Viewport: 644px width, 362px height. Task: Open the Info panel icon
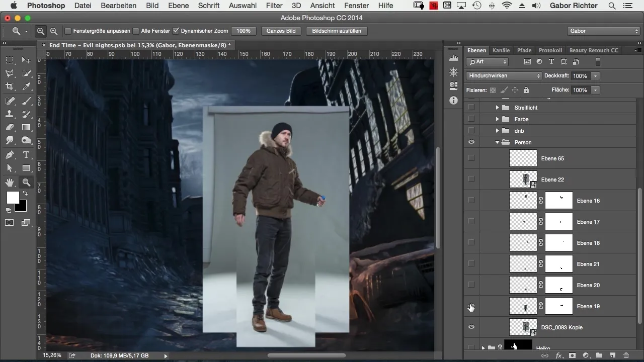coord(453,100)
